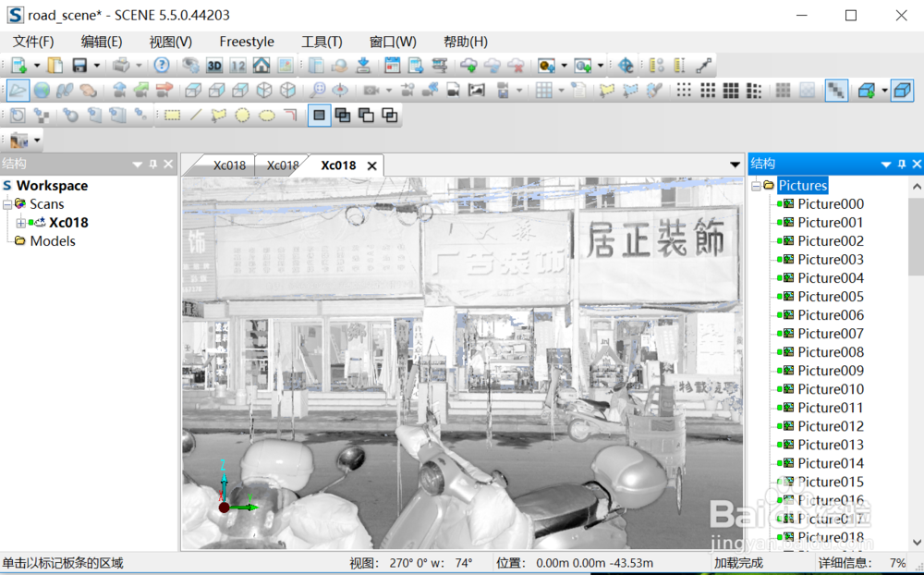
Task: Click the globe navigation icon
Action: point(42,91)
